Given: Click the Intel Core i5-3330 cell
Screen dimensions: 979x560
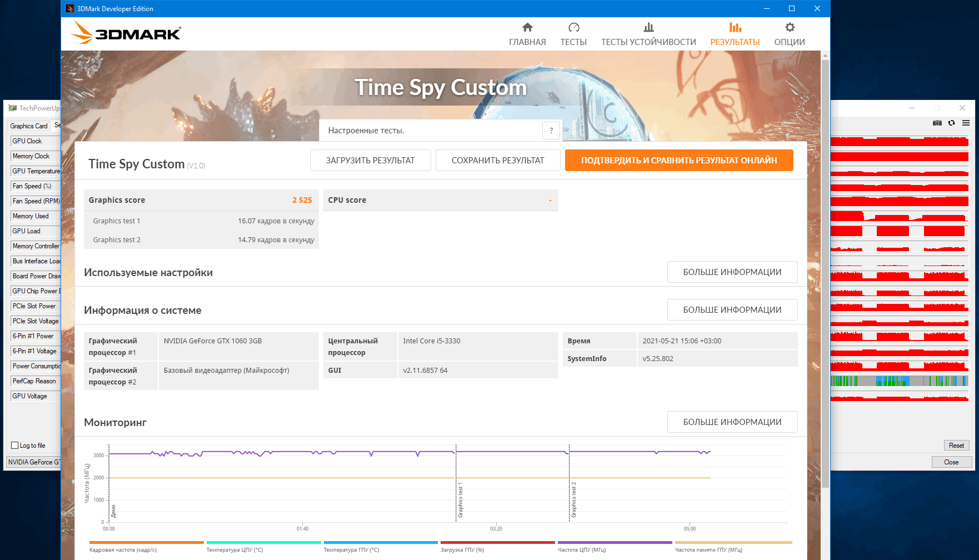Looking at the screenshot, I should pyautogui.click(x=478, y=347).
